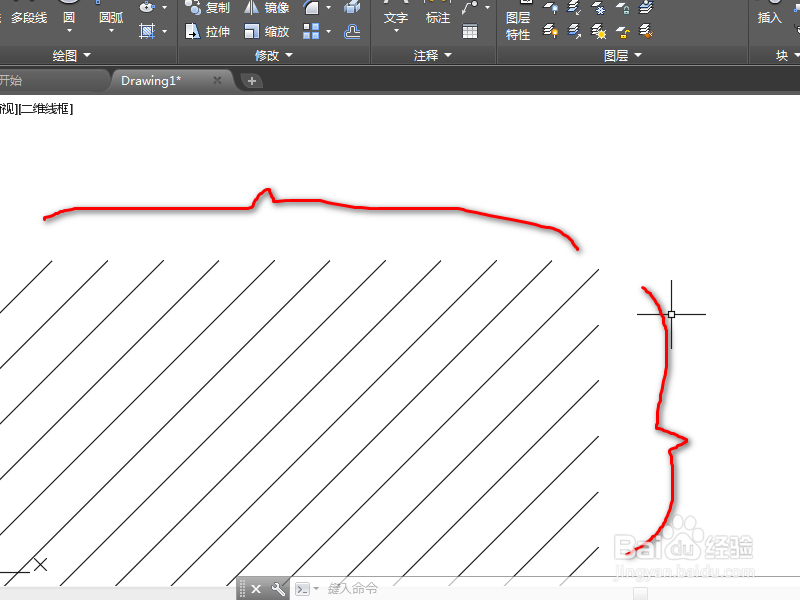Open the Dimension (标注) tool

[438, 18]
